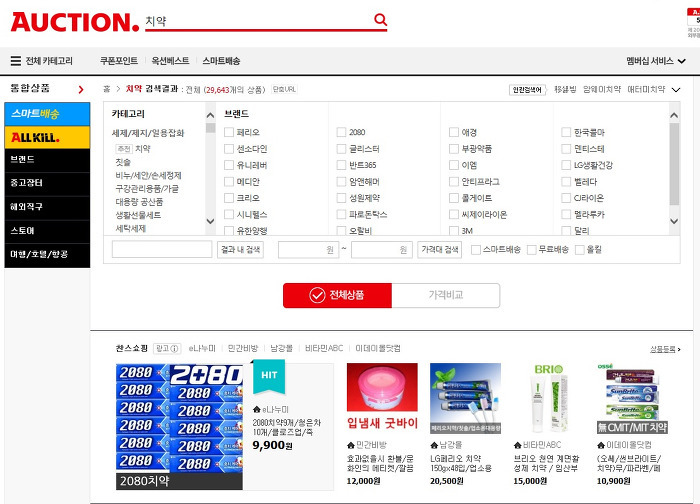Check the 콜게이트 brand checkbox

tap(454, 198)
